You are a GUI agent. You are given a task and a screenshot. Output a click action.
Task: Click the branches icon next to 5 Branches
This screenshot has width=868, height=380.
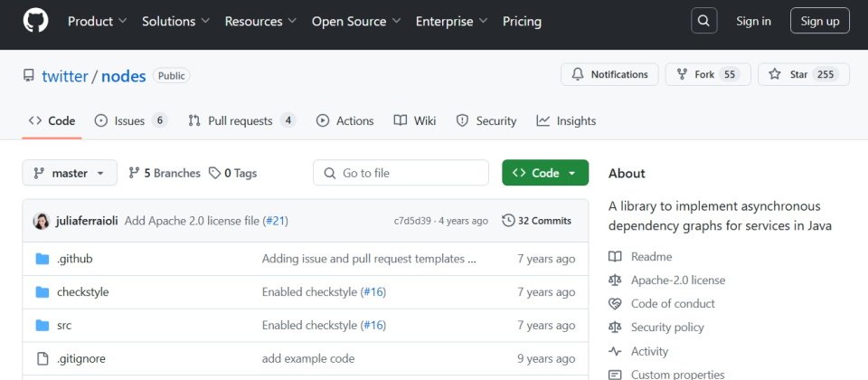coord(134,173)
